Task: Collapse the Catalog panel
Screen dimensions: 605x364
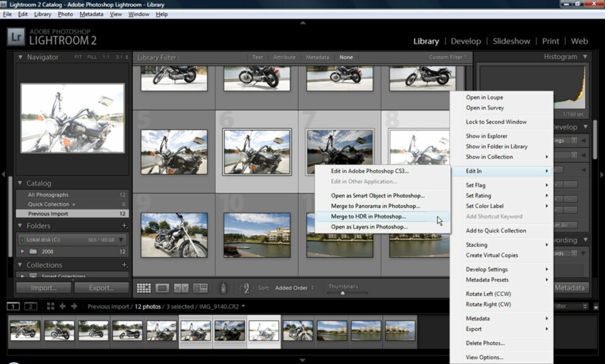Action: [x=20, y=183]
